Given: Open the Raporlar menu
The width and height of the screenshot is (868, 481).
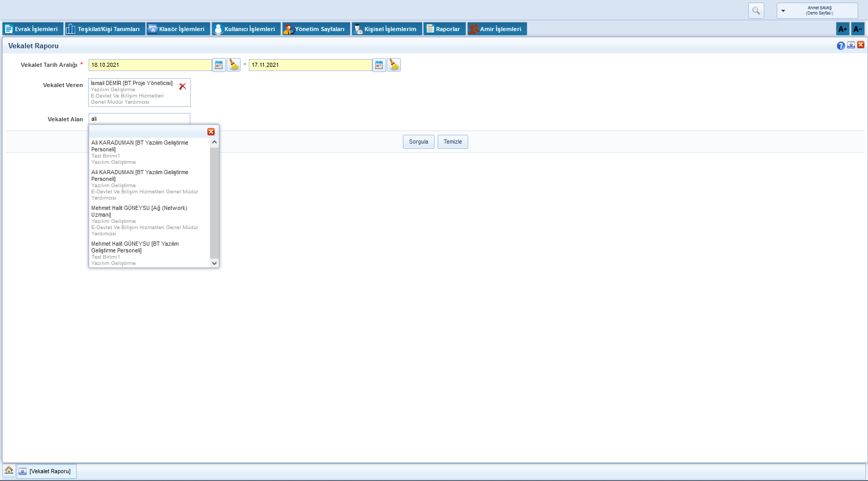Looking at the screenshot, I should click(444, 29).
